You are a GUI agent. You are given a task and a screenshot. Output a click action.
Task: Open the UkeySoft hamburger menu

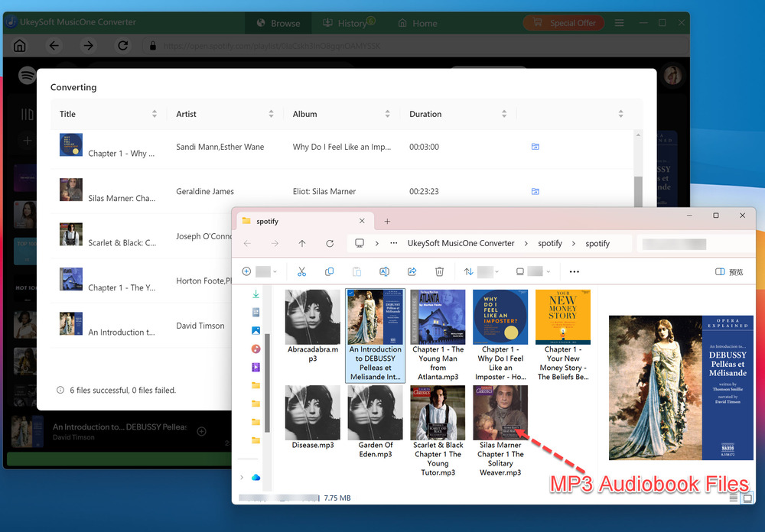[x=619, y=23]
